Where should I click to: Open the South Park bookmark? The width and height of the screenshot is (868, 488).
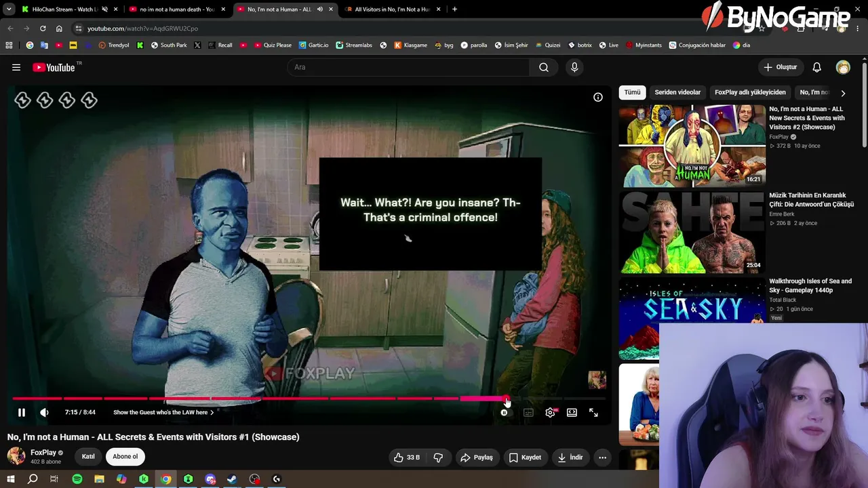(x=169, y=45)
